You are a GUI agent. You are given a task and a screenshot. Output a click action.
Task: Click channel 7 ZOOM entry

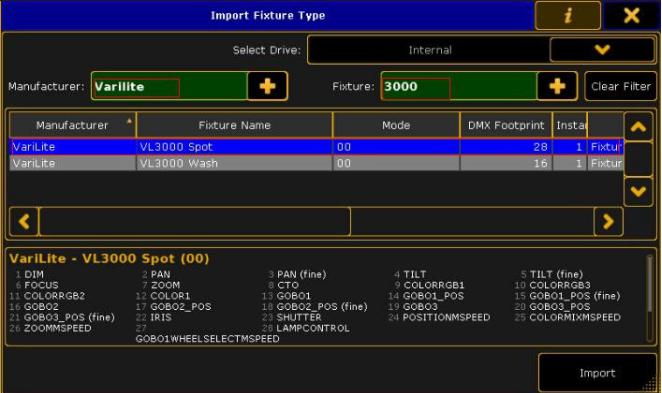click(x=161, y=285)
